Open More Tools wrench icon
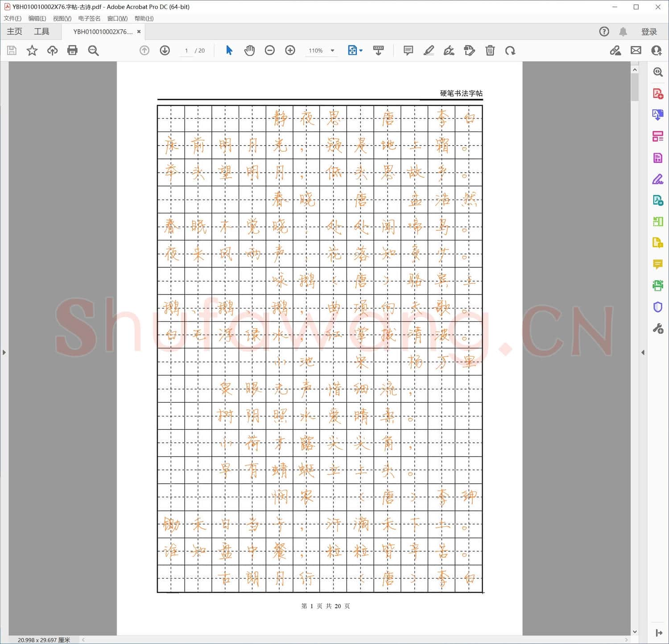The image size is (669, 644). click(658, 329)
